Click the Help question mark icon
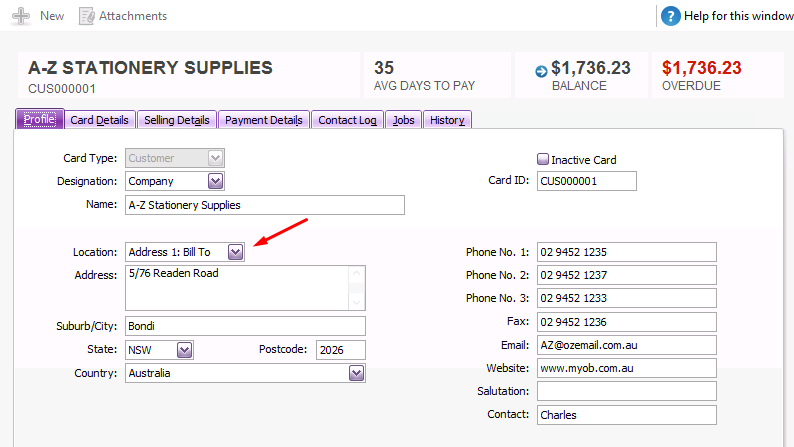794x447 pixels. [670, 16]
